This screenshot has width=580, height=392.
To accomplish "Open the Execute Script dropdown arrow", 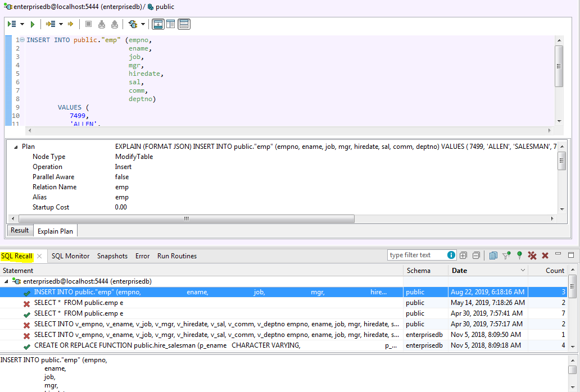I will tap(22, 24).
